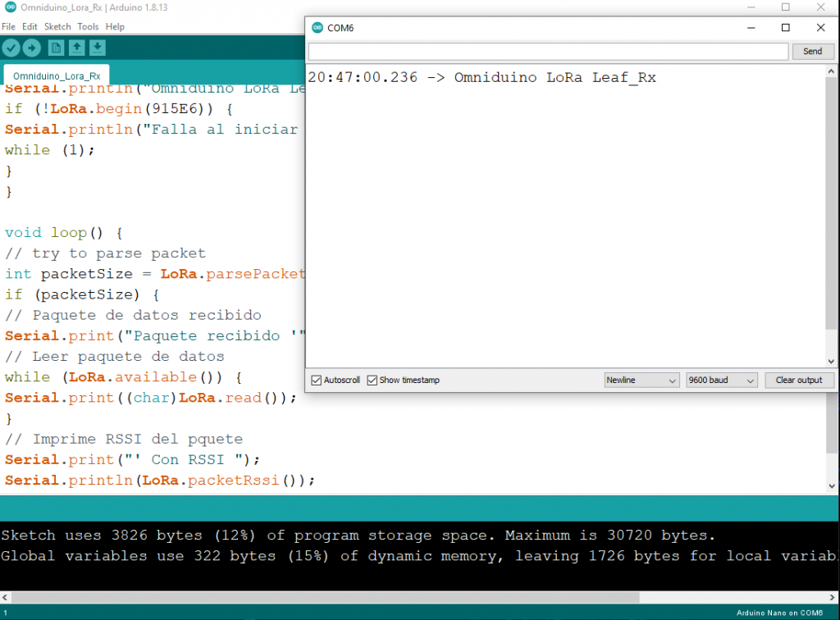The width and height of the screenshot is (840, 620).
Task: Click the 'void loop() {' code line
Action: pyautogui.click(x=64, y=233)
